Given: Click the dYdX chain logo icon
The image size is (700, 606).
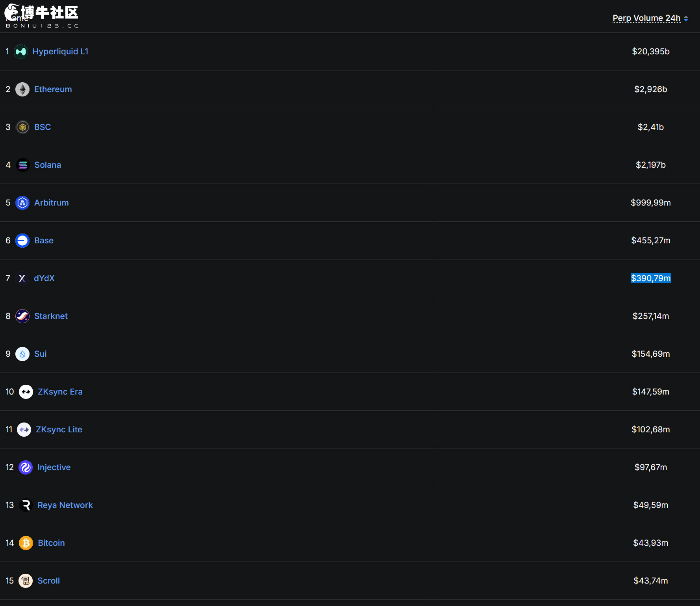Looking at the screenshot, I should point(22,278).
